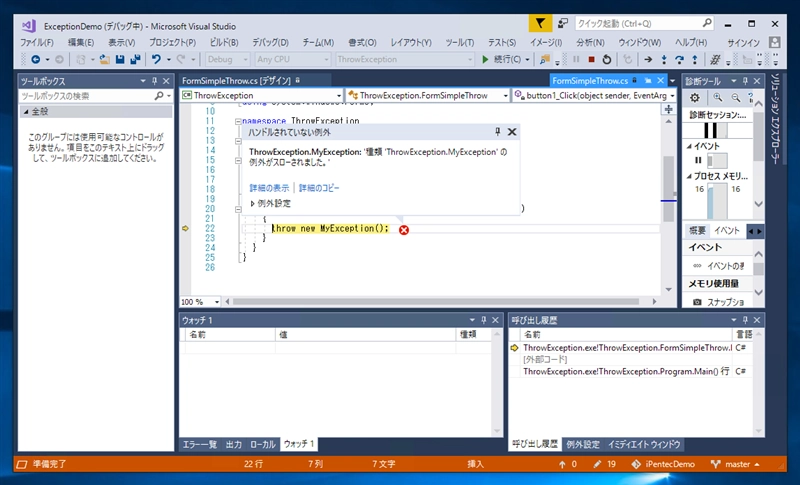Click the master branch in status bar
Screen dimensions: 800x485
click(735, 464)
